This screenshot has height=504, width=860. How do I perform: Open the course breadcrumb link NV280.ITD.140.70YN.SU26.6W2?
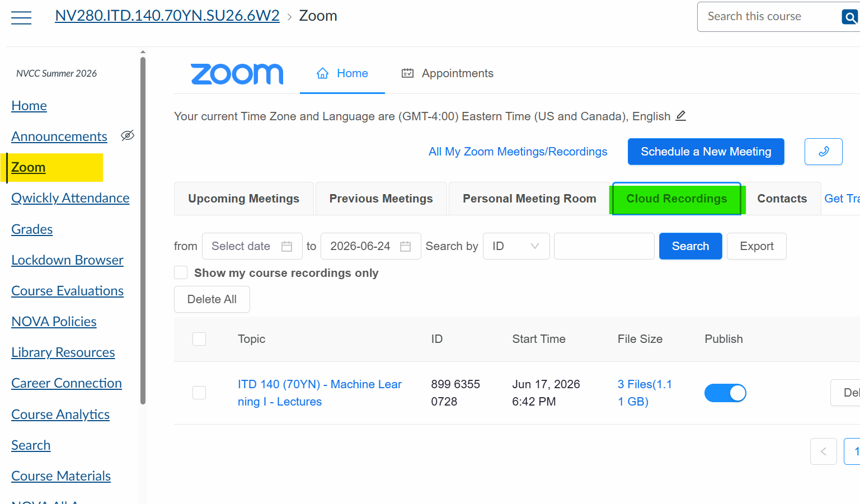[167, 16]
